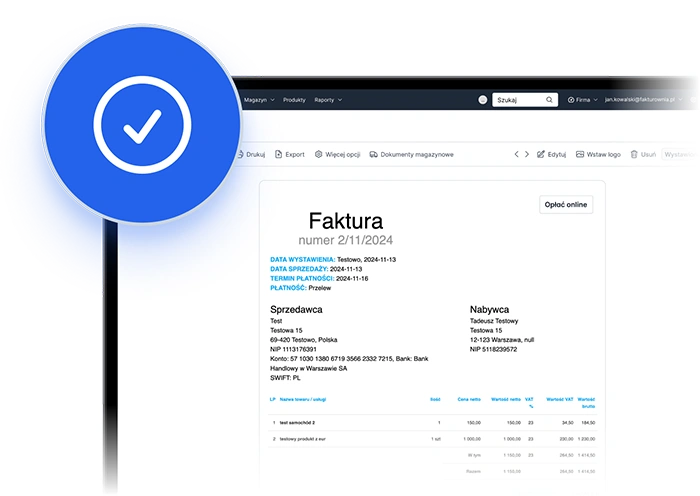Click the Drukuj print button
The height and width of the screenshot is (496, 700).
(251, 155)
